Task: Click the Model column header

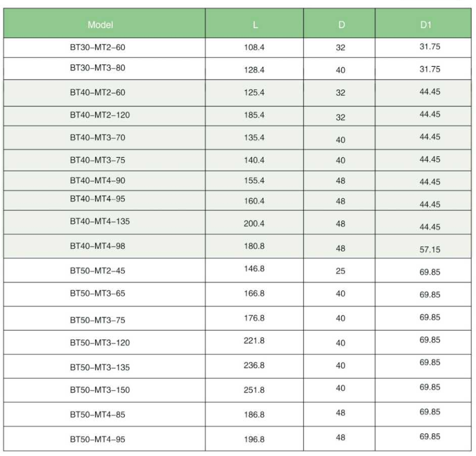Action: click(x=100, y=25)
